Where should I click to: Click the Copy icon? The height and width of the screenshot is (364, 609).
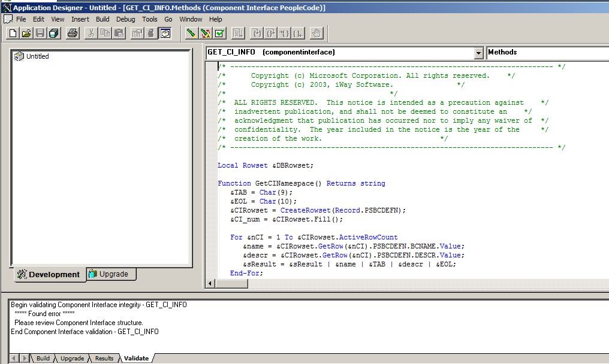[105, 34]
